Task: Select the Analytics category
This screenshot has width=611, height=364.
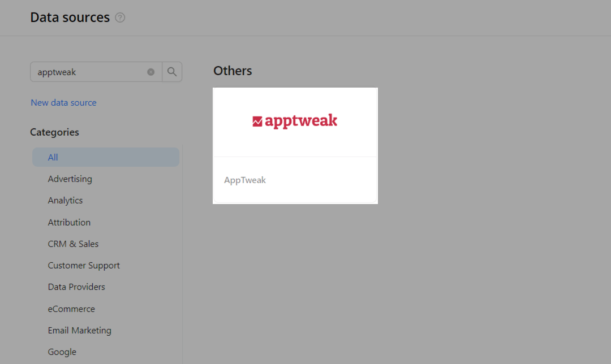Action: [x=65, y=200]
